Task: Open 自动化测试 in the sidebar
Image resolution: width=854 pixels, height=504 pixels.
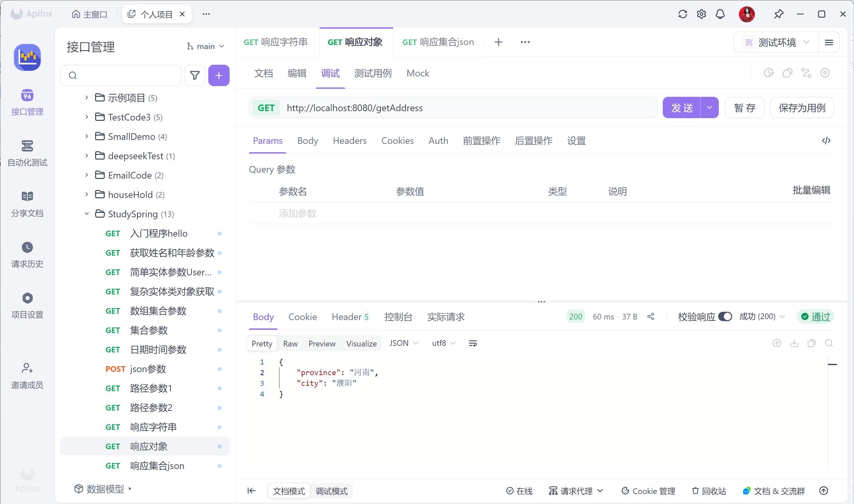Action: (27, 153)
